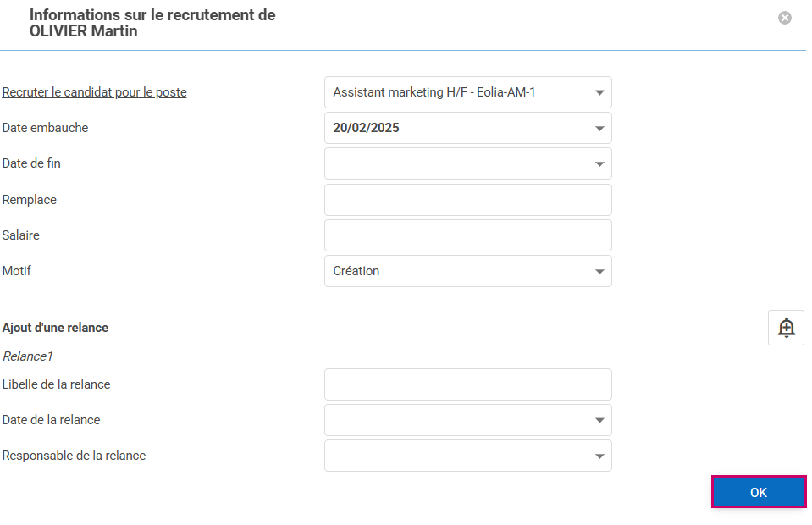Close the recruitment information dialog
812x525 pixels.
click(x=785, y=18)
